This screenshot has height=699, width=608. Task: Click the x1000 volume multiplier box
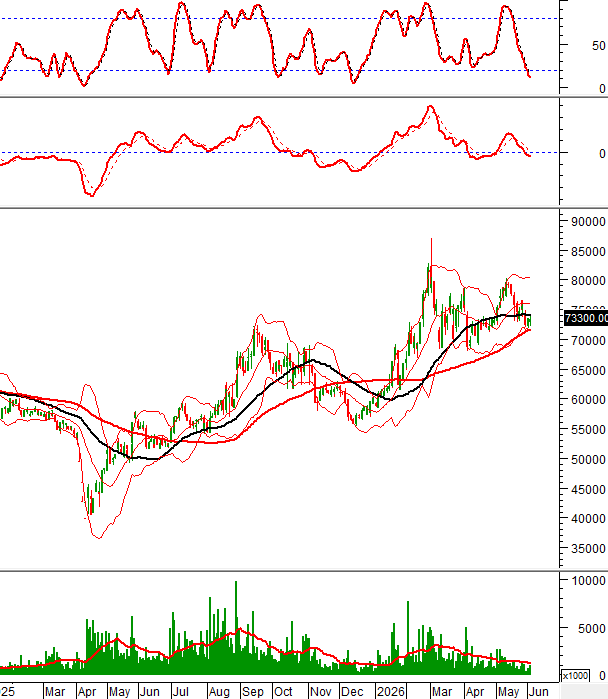575,675
